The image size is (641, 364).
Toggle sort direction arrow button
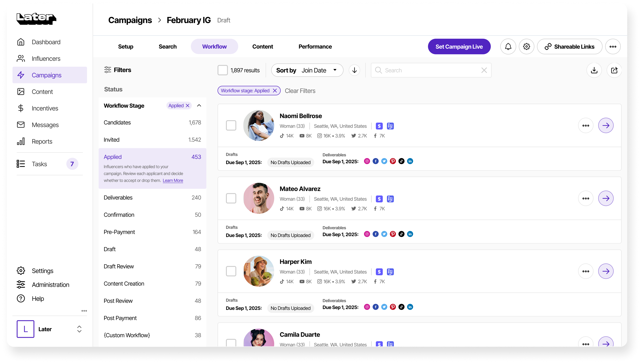[354, 70]
